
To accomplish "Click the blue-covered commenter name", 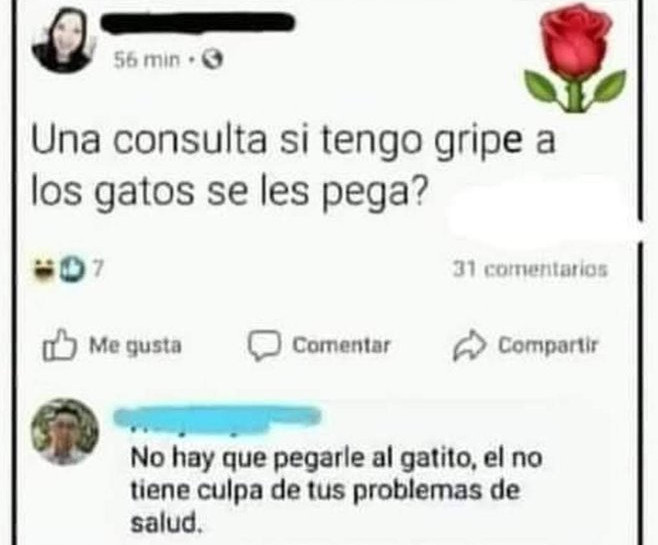I will tap(217, 417).
